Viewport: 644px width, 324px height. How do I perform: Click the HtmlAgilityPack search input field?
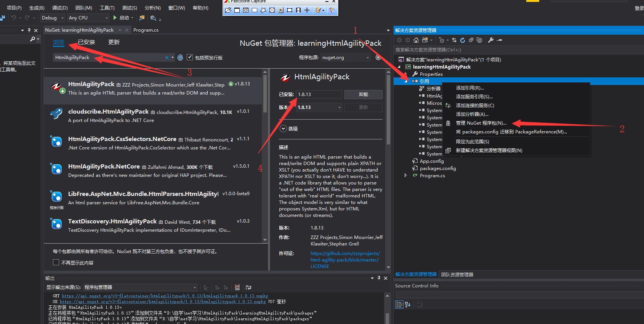click(109, 58)
